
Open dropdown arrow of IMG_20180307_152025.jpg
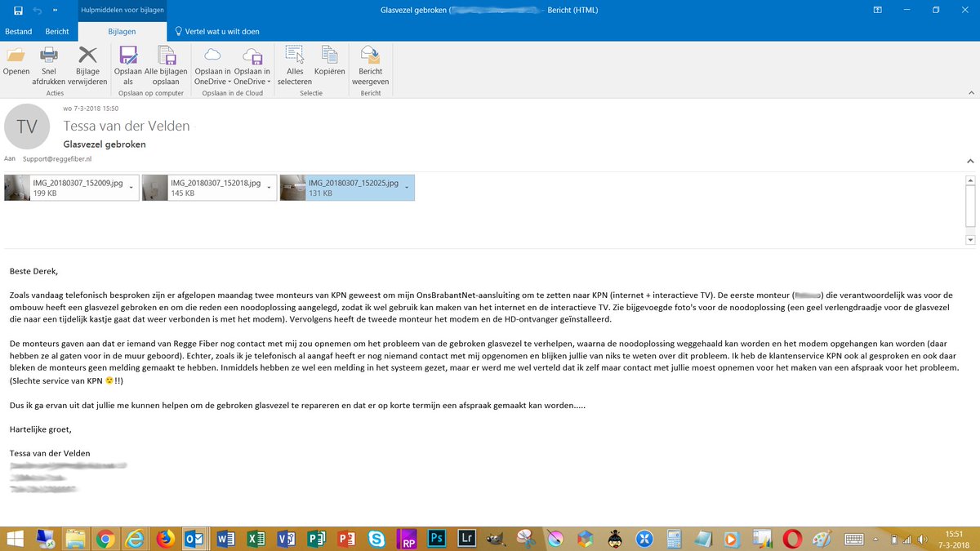[x=406, y=188]
